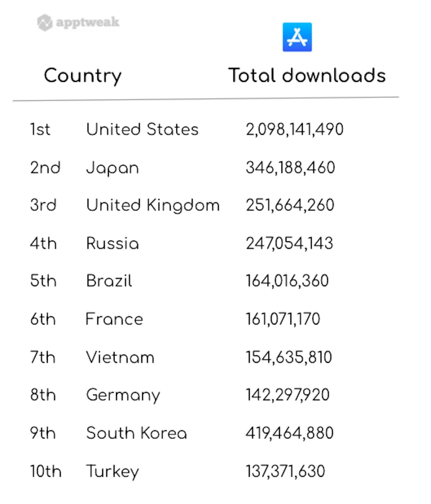This screenshot has width=431, height=504.
Task: Select South Korea in the list
Action: click(136, 433)
